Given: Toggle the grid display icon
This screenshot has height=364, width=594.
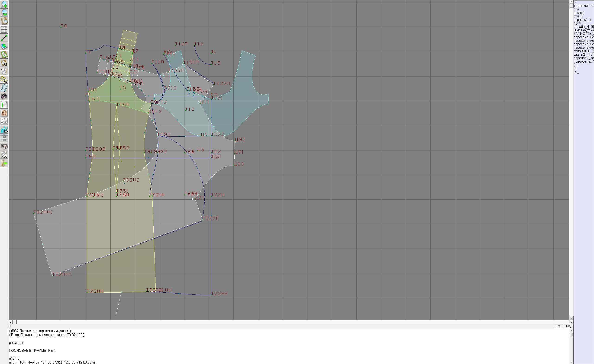Looking at the screenshot, I should click(4, 29).
